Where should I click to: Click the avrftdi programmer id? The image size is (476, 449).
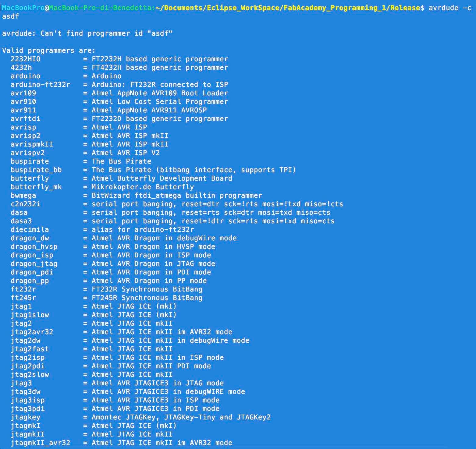(25, 119)
